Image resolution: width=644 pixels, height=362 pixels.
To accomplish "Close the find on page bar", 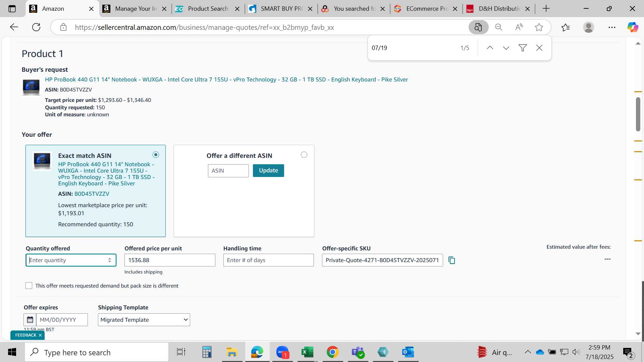I will click(539, 48).
